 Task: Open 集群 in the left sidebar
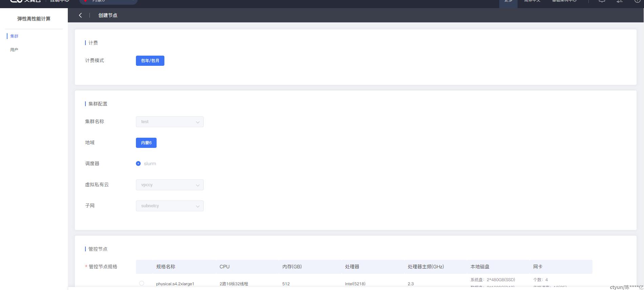tap(14, 36)
